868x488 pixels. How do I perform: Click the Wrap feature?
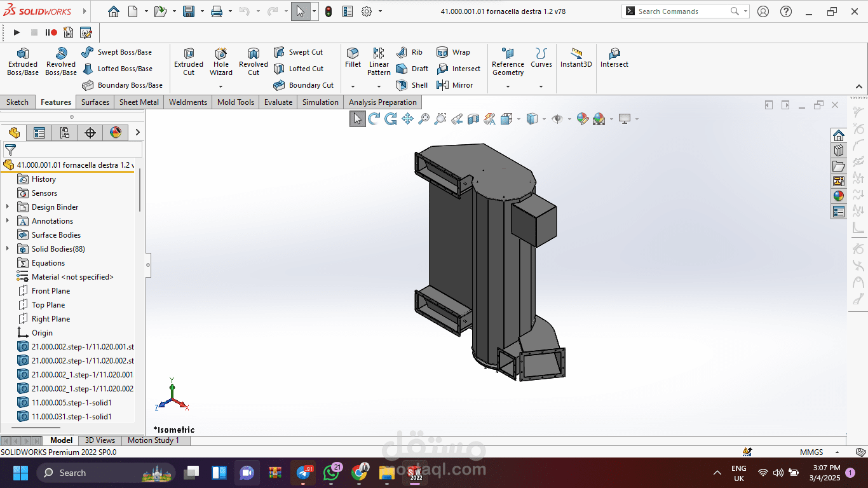point(453,52)
